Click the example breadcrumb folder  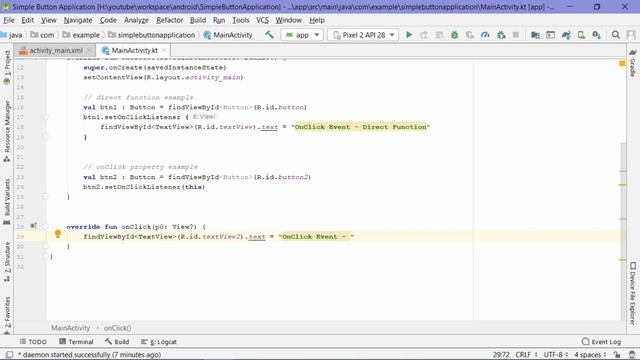tap(81, 35)
